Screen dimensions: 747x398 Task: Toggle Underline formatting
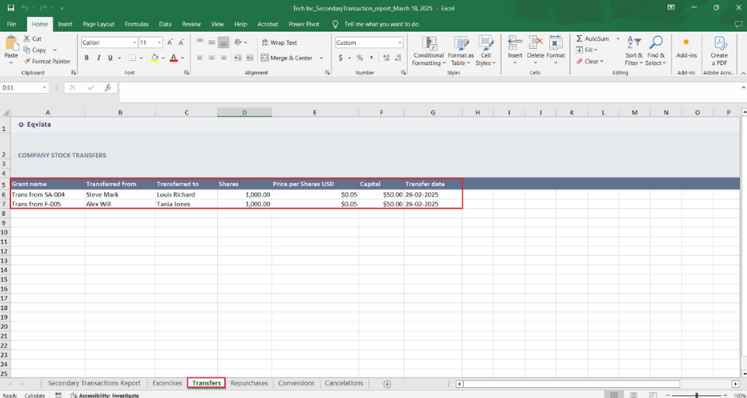tap(110, 58)
